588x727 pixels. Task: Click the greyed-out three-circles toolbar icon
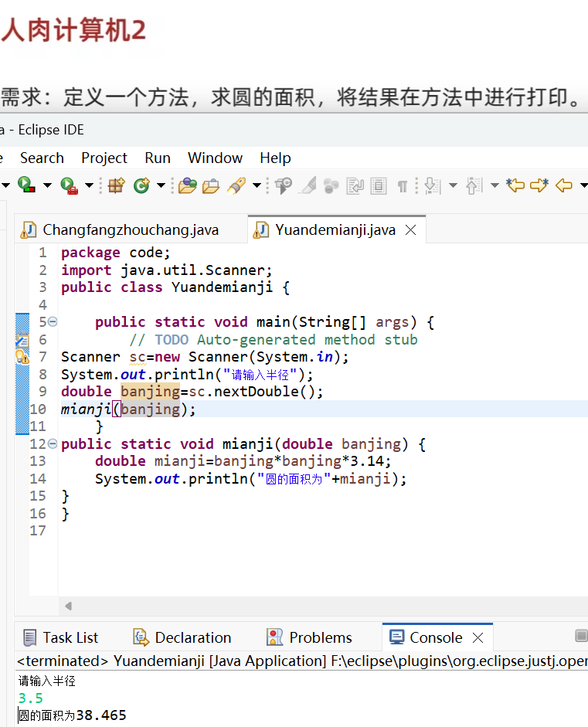331,186
